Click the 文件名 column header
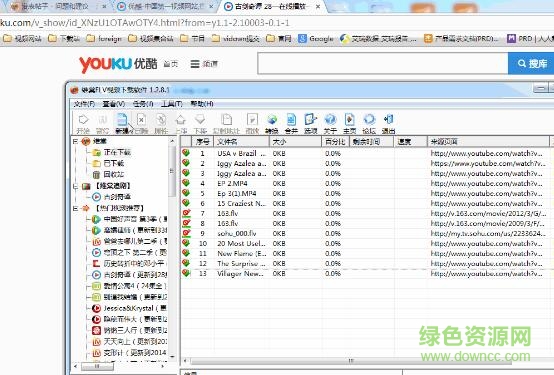 pos(241,142)
